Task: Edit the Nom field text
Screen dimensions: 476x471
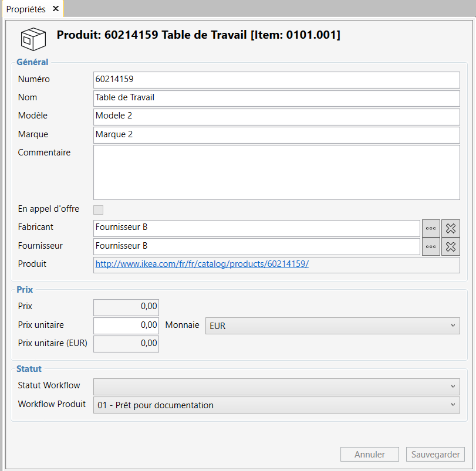Action: pos(276,98)
